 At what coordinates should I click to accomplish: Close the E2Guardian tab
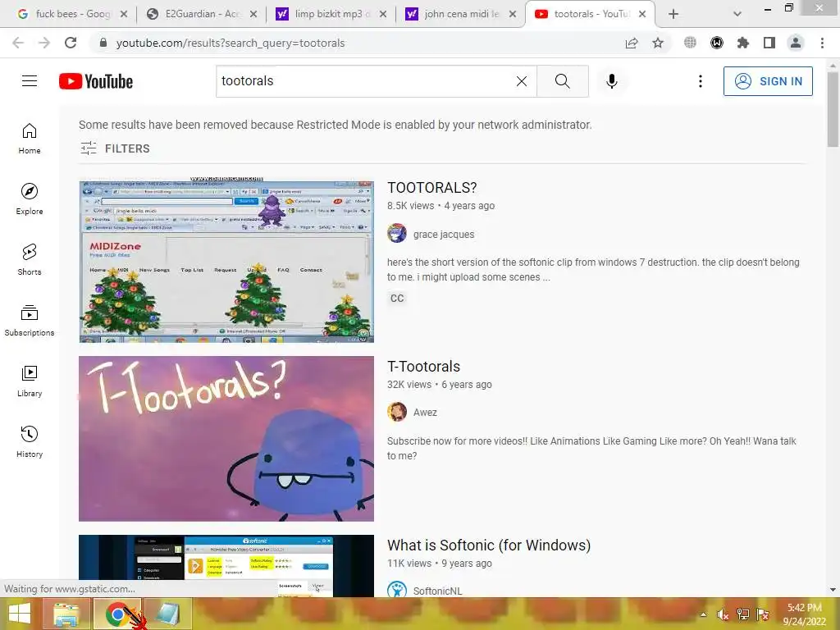[x=253, y=14]
